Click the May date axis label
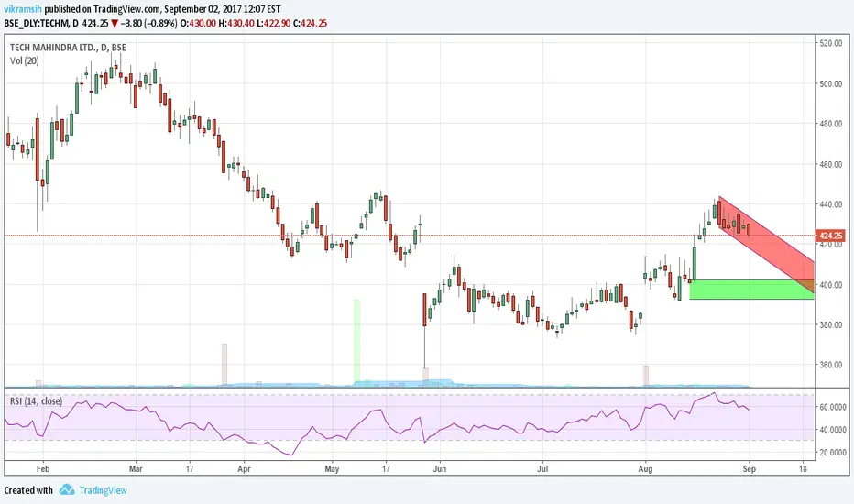Screen dimensions: 854x504 click(332, 468)
